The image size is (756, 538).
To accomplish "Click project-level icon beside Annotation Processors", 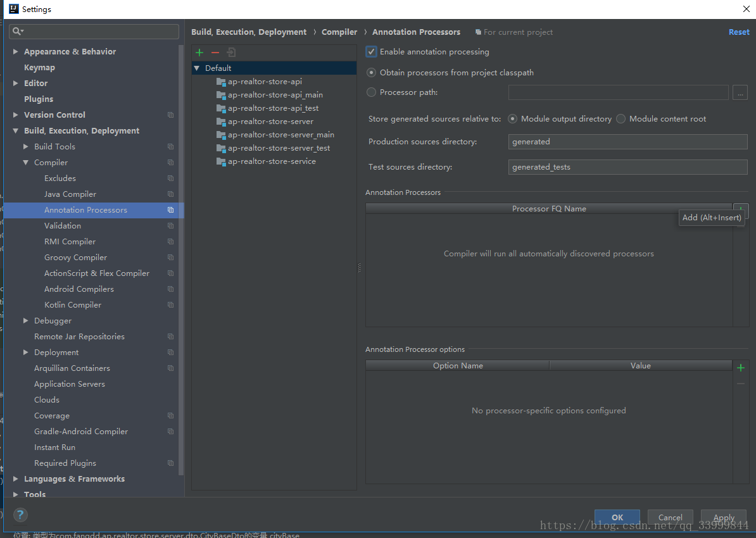I will pos(171,210).
